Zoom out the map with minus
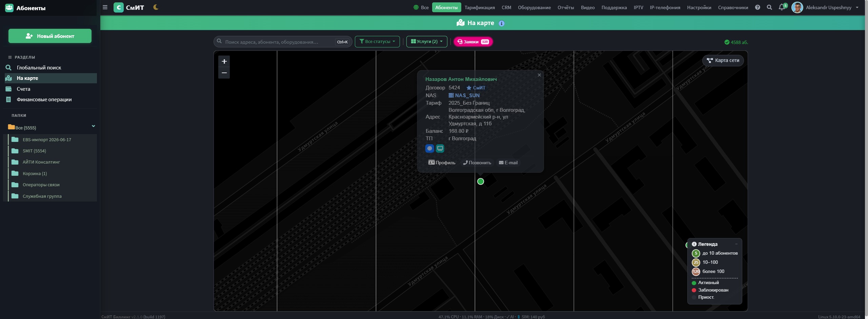Image resolution: width=868 pixels, height=319 pixels. pyautogui.click(x=224, y=73)
